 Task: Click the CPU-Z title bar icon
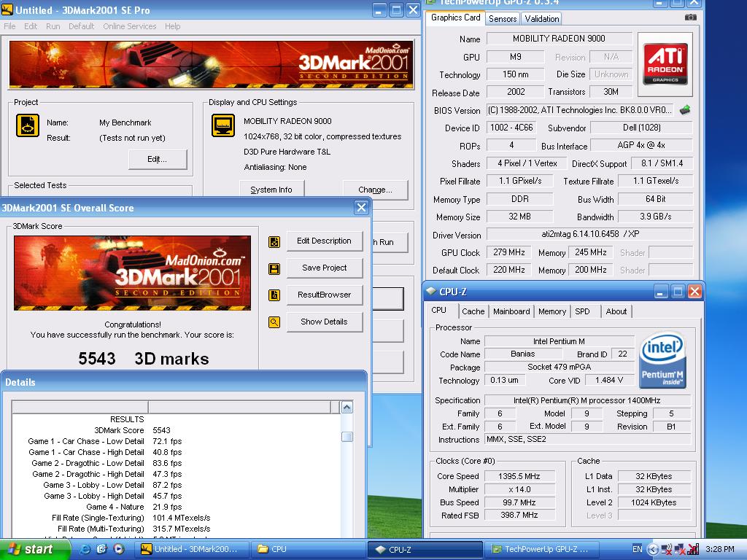click(x=431, y=291)
